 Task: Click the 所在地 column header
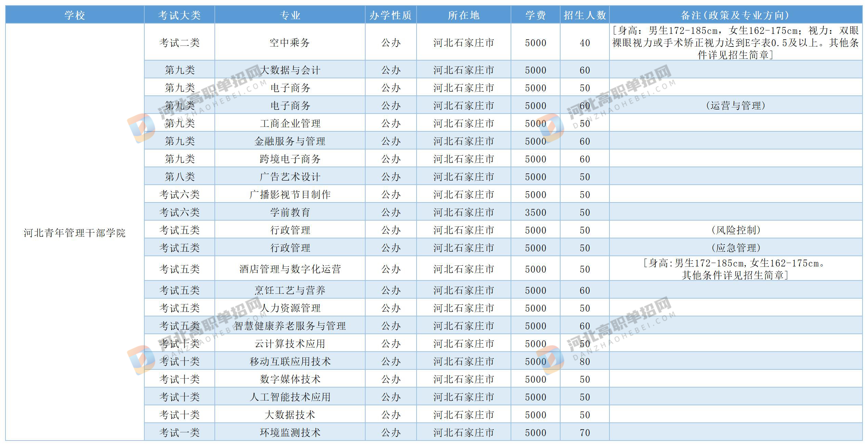[x=463, y=15]
